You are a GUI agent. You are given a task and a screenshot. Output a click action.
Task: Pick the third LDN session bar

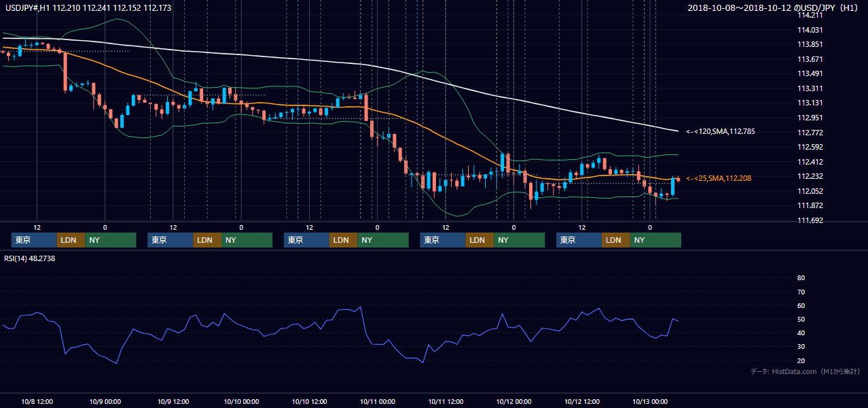click(x=344, y=240)
